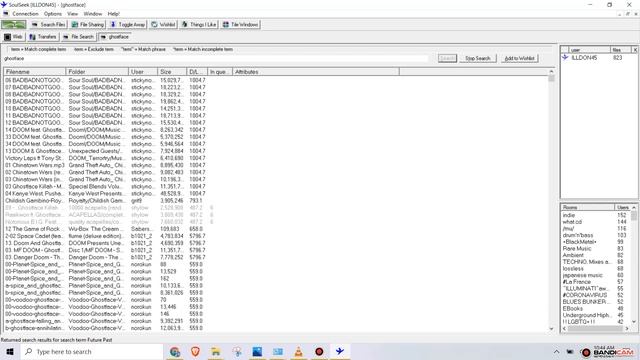Click Tile Windows toolbar button

click(x=240, y=24)
